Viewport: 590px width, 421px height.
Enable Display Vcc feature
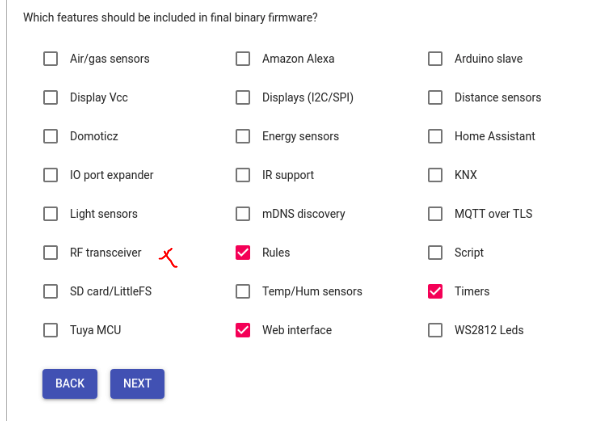50,97
